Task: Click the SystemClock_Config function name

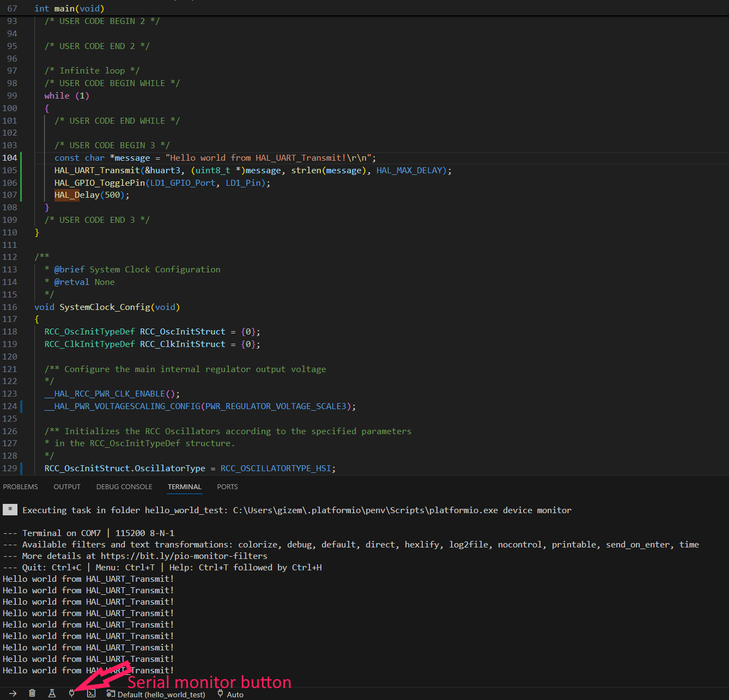Action: point(105,307)
